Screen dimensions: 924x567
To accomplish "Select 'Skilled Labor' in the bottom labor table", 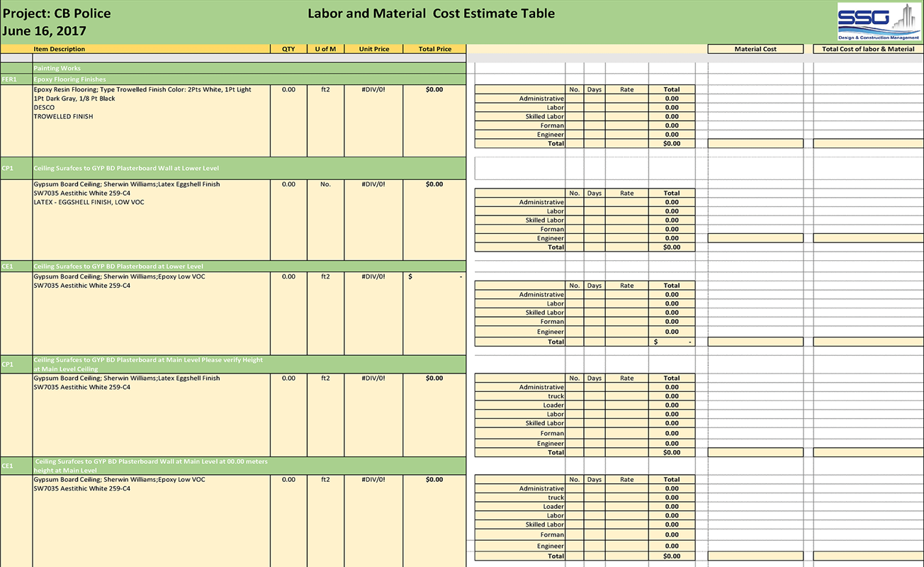I will click(520, 524).
